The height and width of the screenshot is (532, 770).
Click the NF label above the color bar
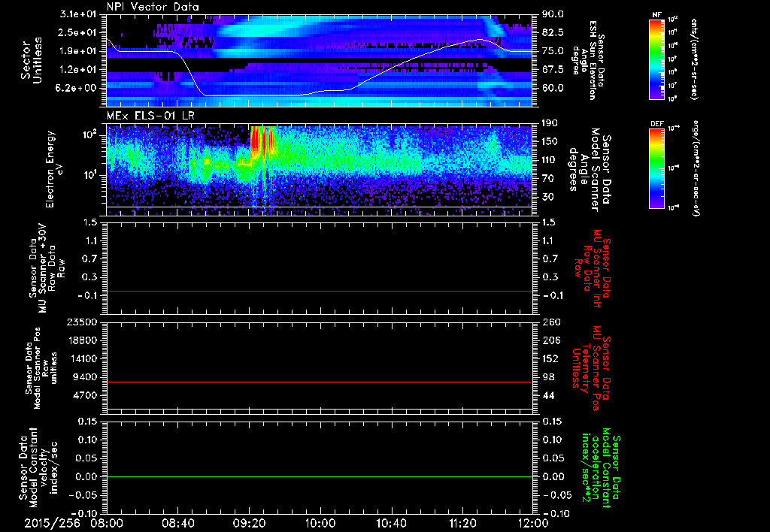pos(656,15)
